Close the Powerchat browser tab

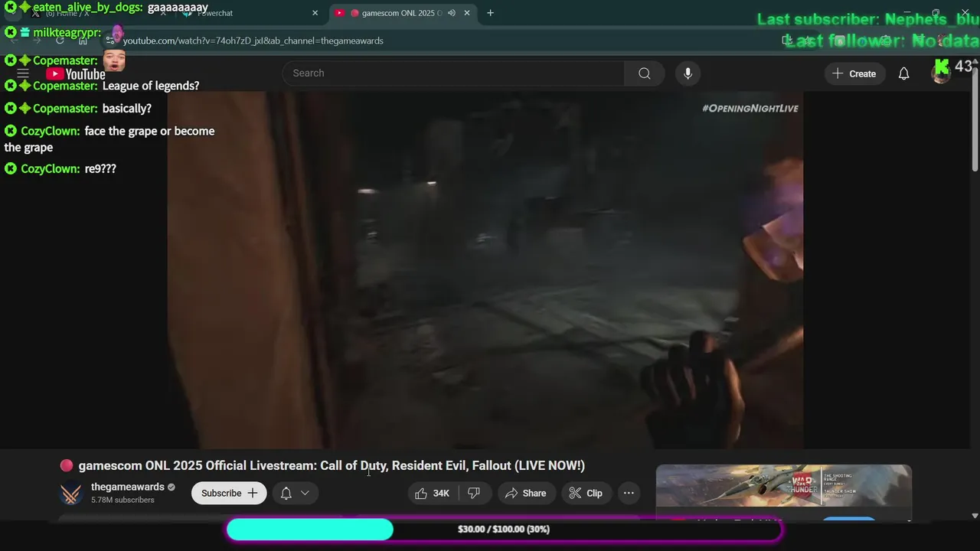coord(315,13)
